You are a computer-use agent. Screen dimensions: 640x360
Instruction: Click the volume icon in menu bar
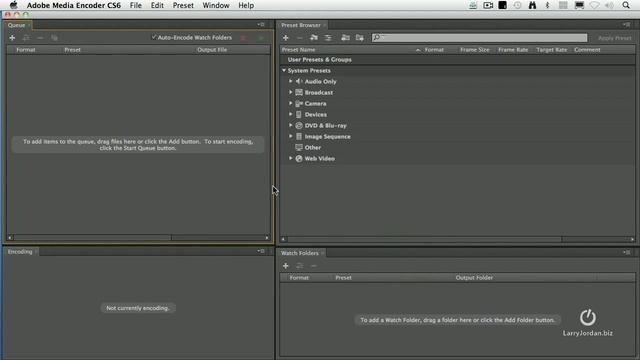609,5
